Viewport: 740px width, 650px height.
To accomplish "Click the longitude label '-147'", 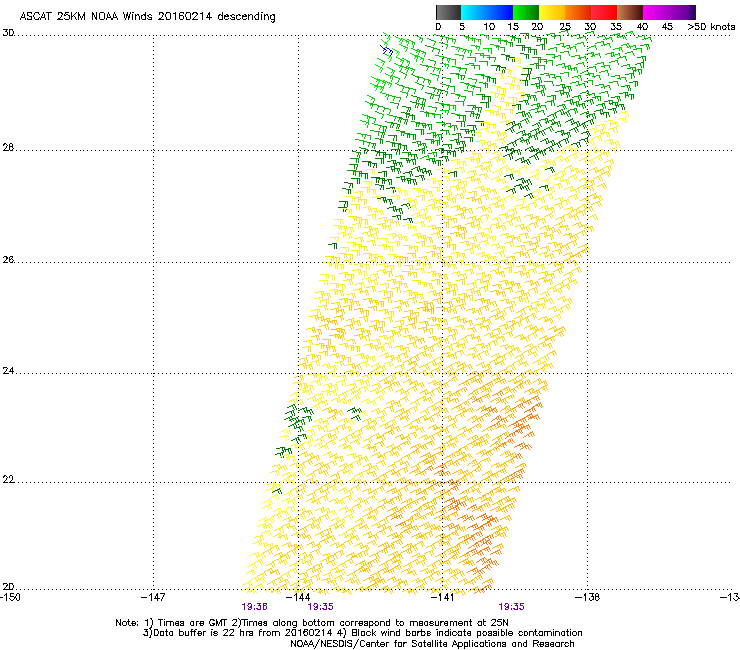I will pyautogui.click(x=153, y=597).
